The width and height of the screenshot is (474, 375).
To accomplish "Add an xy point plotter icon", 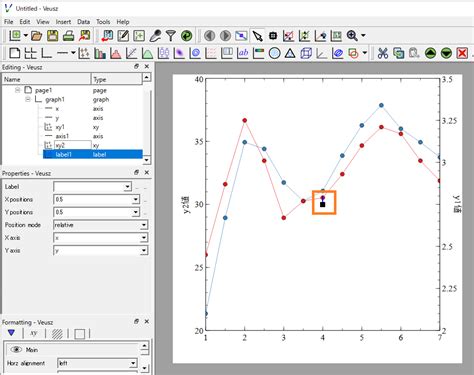I will tap(84, 53).
